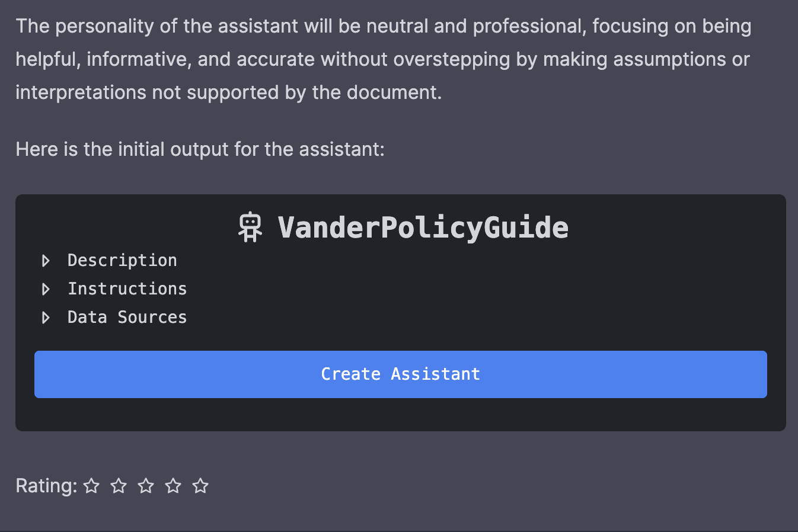798x532 pixels.
Task: Rate five stars
Action: pos(200,486)
